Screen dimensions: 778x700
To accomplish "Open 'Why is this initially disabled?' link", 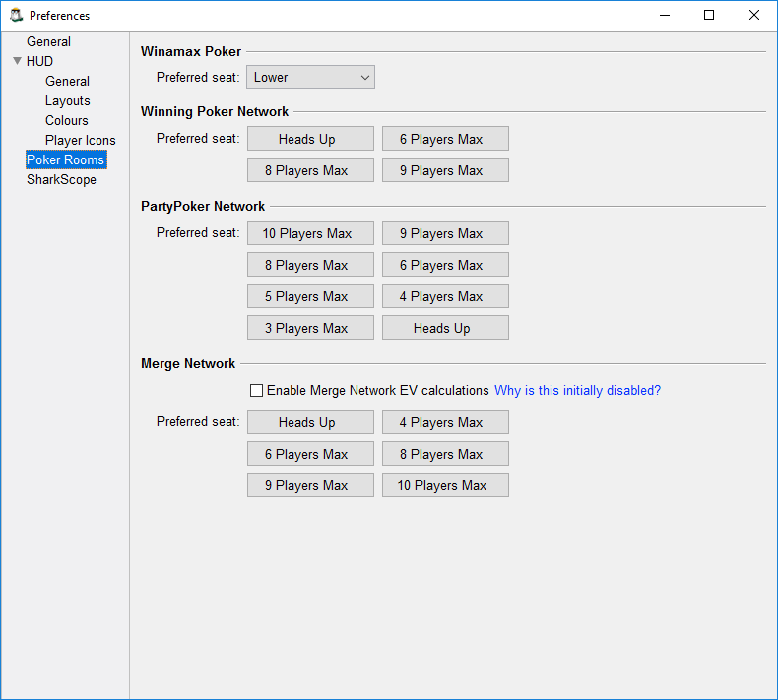I will tap(577, 391).
